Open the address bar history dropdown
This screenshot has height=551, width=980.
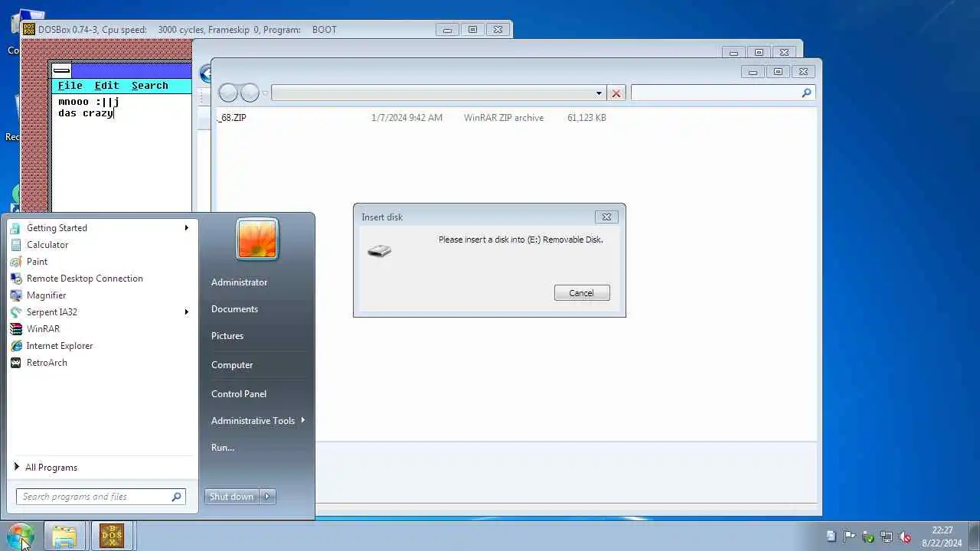coord(599,93)
